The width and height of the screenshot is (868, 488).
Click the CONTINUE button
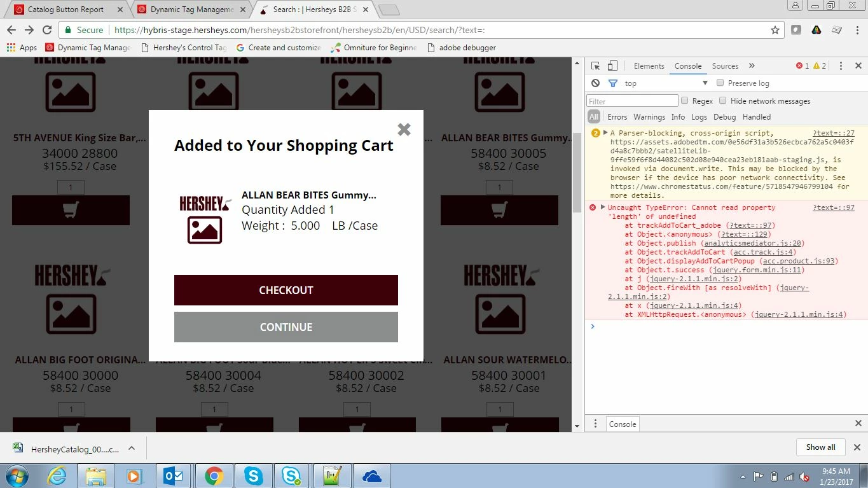286,327
